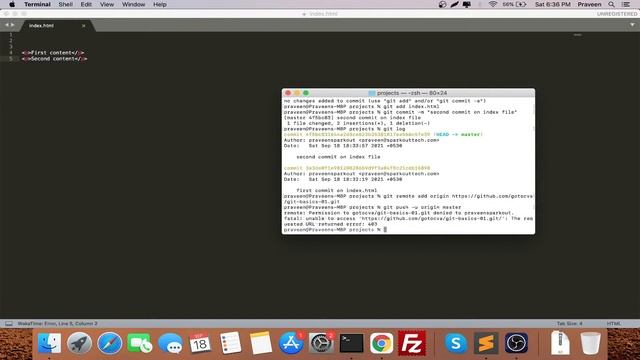Click Terminal title bar projects — -zsh

(x=408, y=93)
